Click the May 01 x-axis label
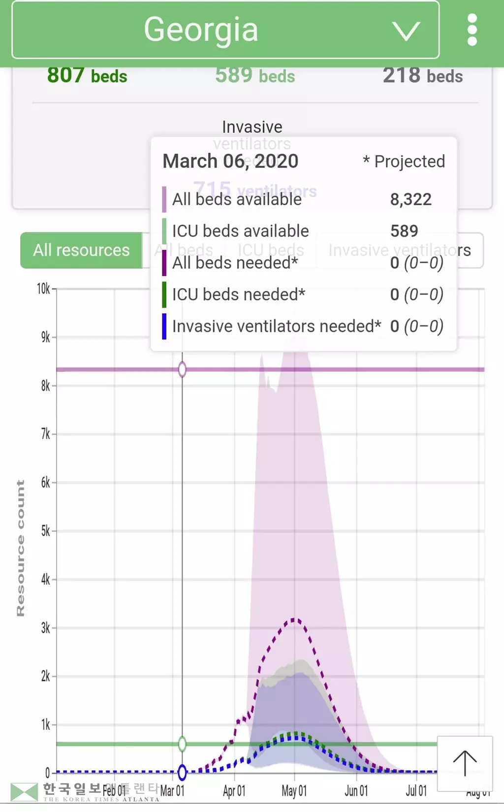 [x=294, y=791]
